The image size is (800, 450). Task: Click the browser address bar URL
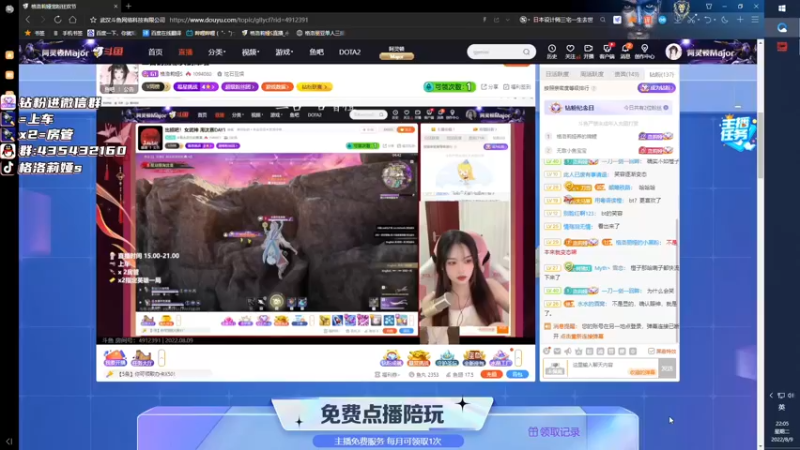click(239, 20)
